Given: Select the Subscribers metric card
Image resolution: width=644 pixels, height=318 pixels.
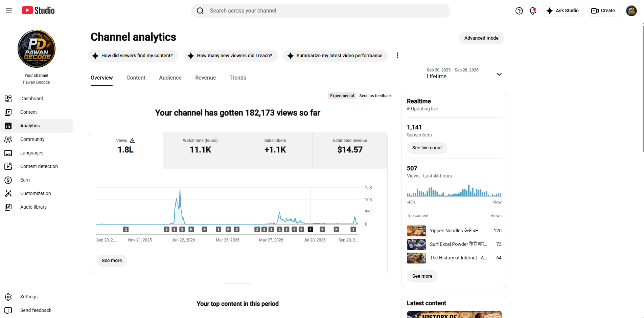Looking at the screenshot, I should click(275, 150).
